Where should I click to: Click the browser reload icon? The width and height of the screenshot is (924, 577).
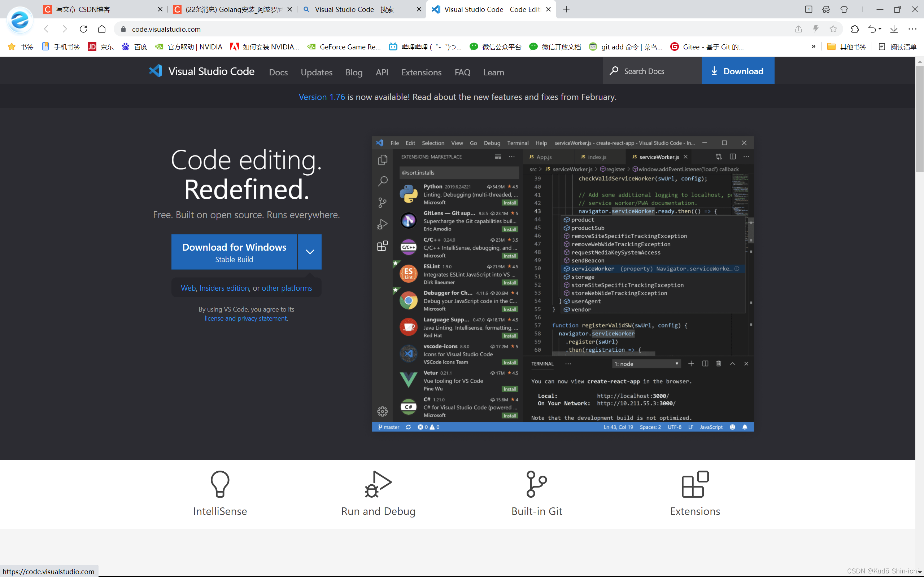coord(83,29)
